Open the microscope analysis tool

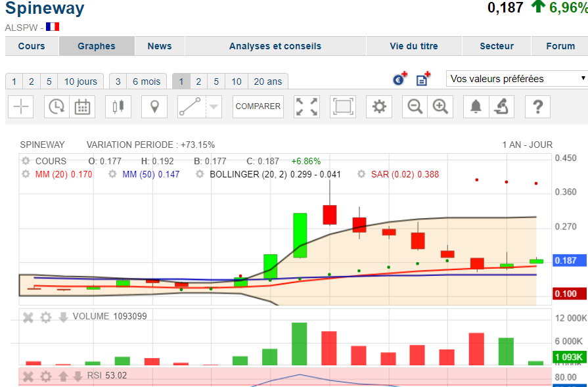tap(501, 107)
